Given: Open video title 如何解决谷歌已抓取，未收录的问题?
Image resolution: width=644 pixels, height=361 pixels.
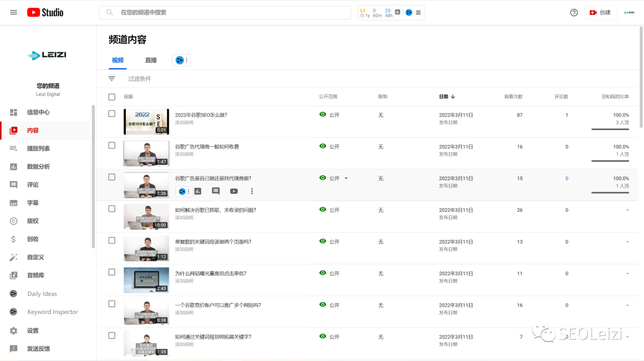Looking at the screenshot, I should tap(216, 209).
